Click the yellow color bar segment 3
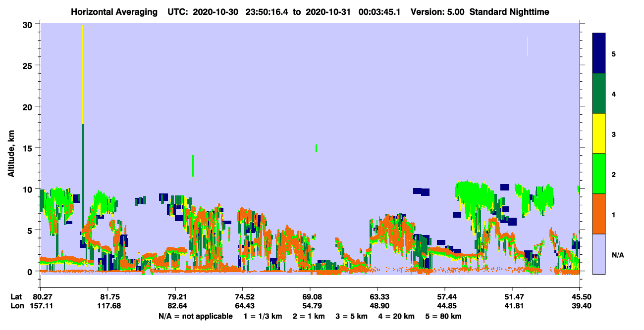644x330 pixels. tap(599, 134)
